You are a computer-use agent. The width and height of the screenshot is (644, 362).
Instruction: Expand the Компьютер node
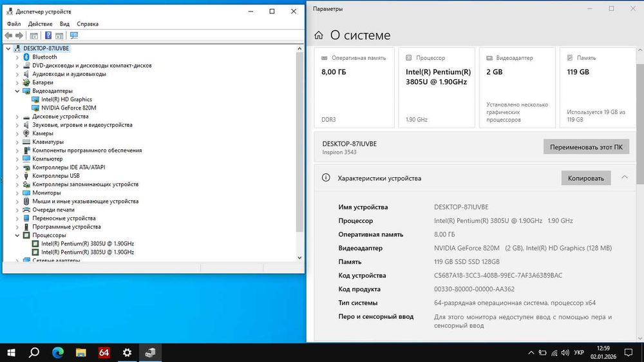pos(17,159)
